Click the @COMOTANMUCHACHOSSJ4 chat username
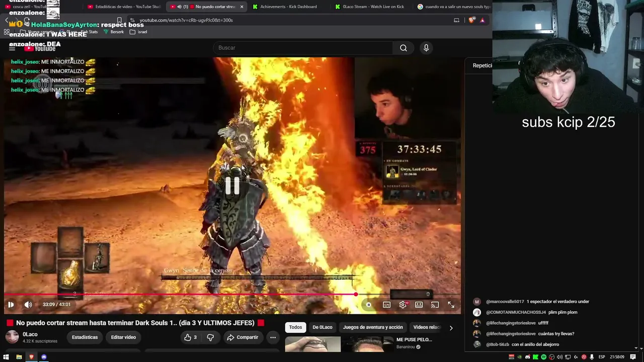644x362 pixels. coord(516,312)
